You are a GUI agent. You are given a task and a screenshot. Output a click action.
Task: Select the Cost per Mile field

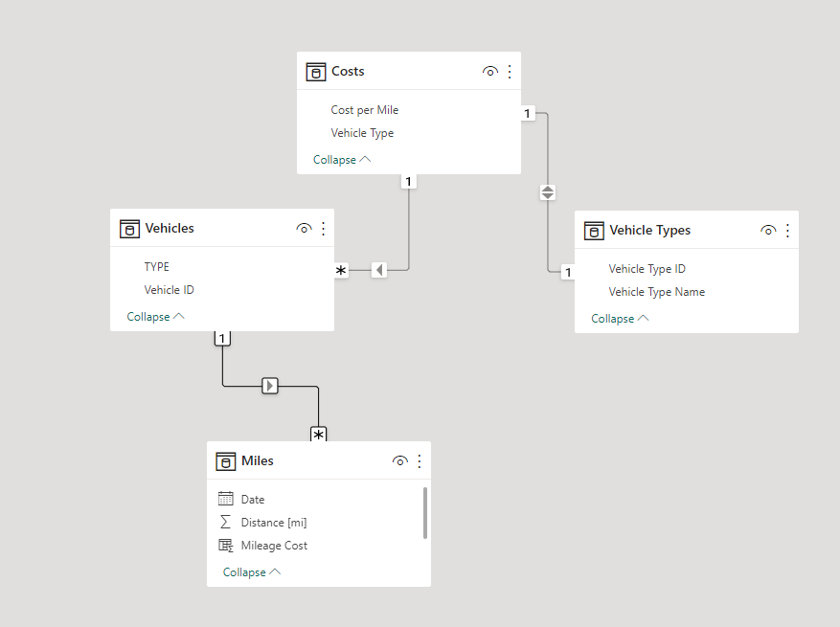tap(364, 110)
